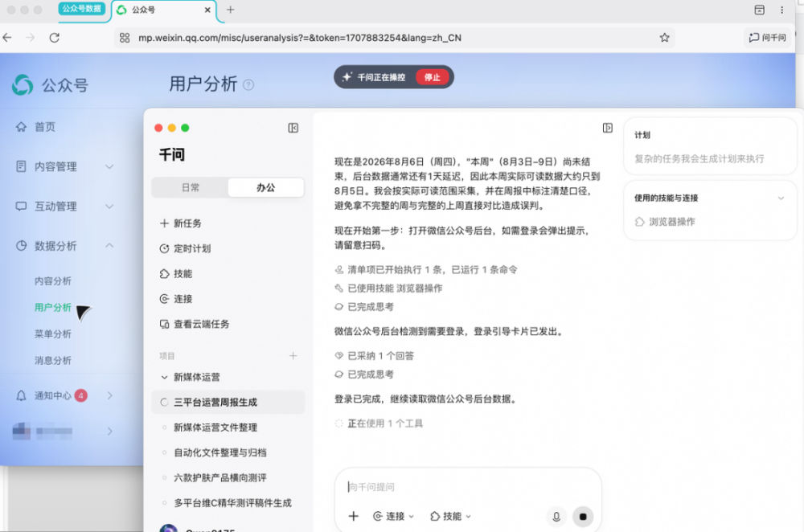Open the 技能 dropdown in the chat box
804x532 pixels.
pos(450,516)
